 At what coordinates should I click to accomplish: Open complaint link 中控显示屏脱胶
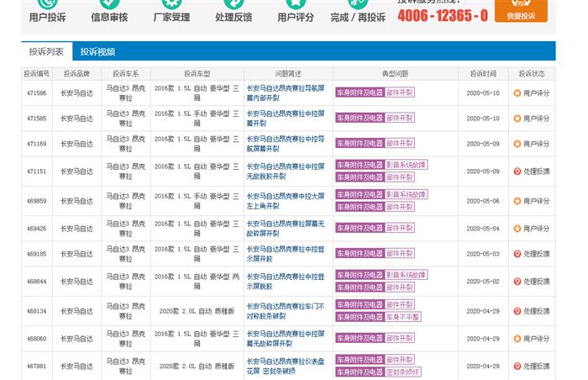tap(286, 282)
